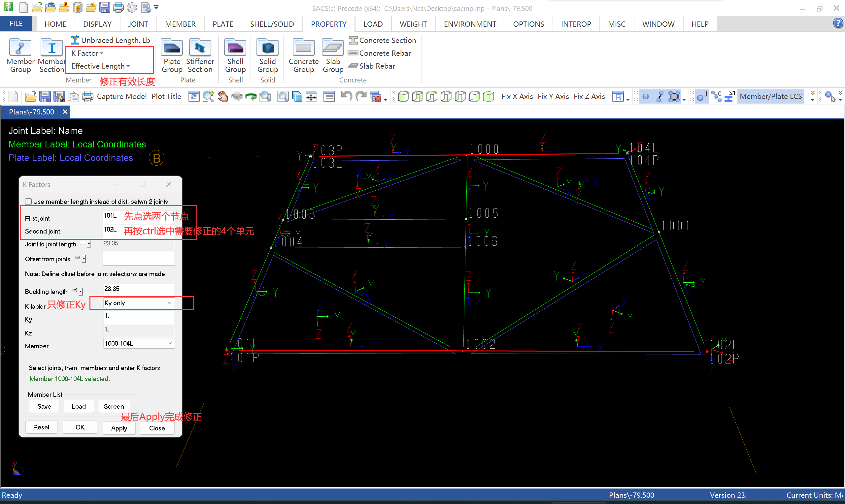
Task: Check 'Use member length instead' checkbox
Action: click(x=28, y=202)
